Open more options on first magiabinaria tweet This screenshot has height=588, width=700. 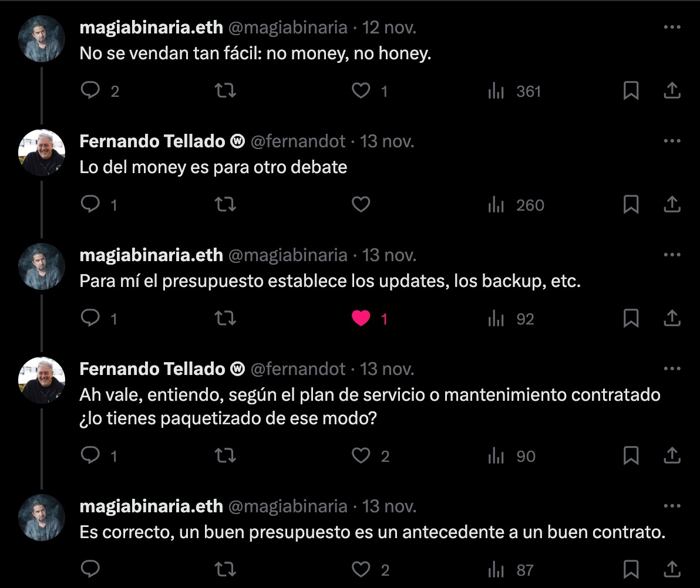pyautogui.click(x=672, y=27)
